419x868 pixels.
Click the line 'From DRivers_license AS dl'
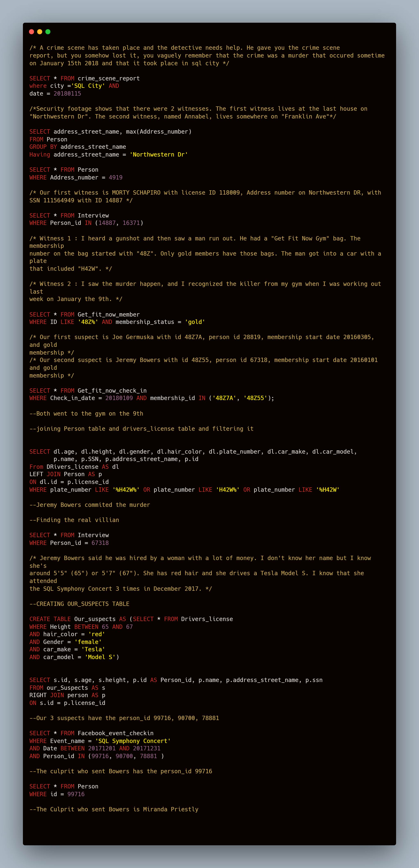pyautogui.click(x=74, y=467)
